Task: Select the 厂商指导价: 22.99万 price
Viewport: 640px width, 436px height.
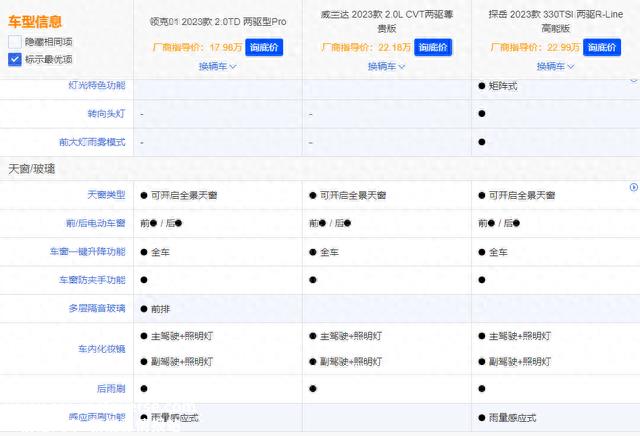Action: pos(536,47)
